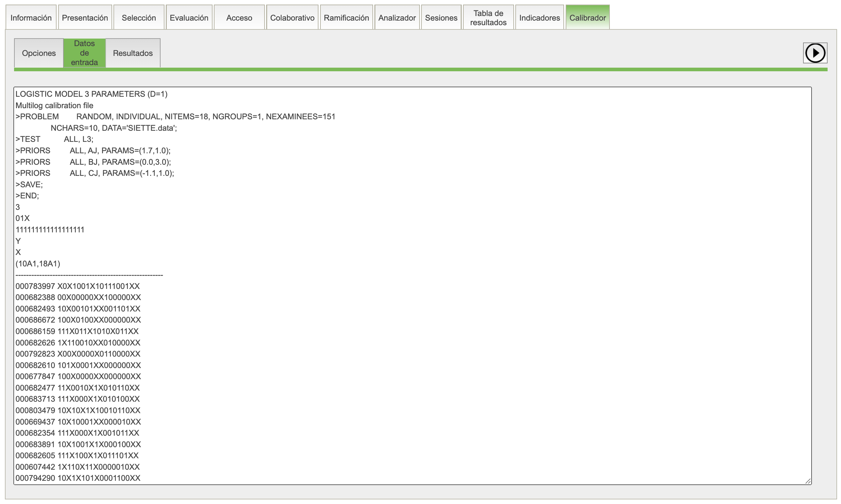841x504 pixels.
Task: Select the Calibrador tab
Action: pyautogui.click(x=587, y=18)
